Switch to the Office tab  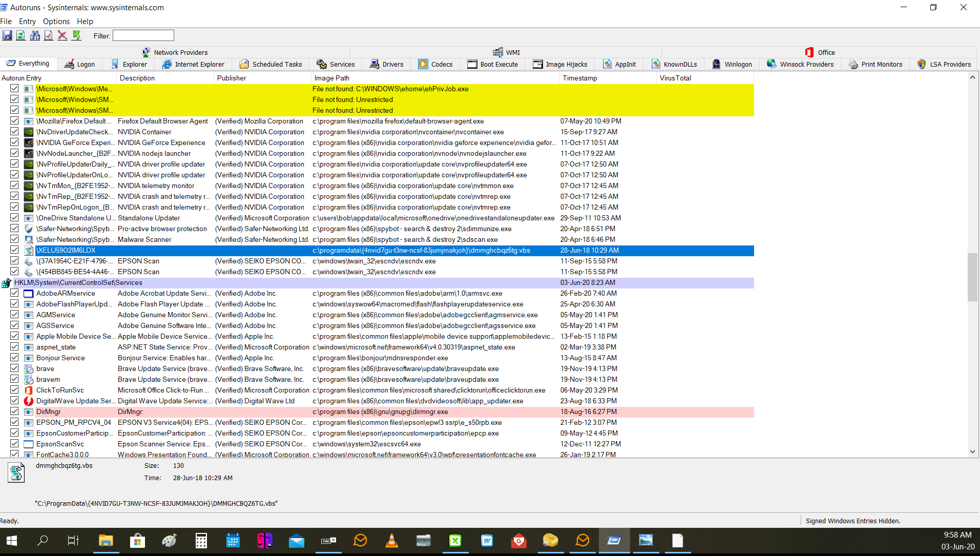[x=820, y=53]
